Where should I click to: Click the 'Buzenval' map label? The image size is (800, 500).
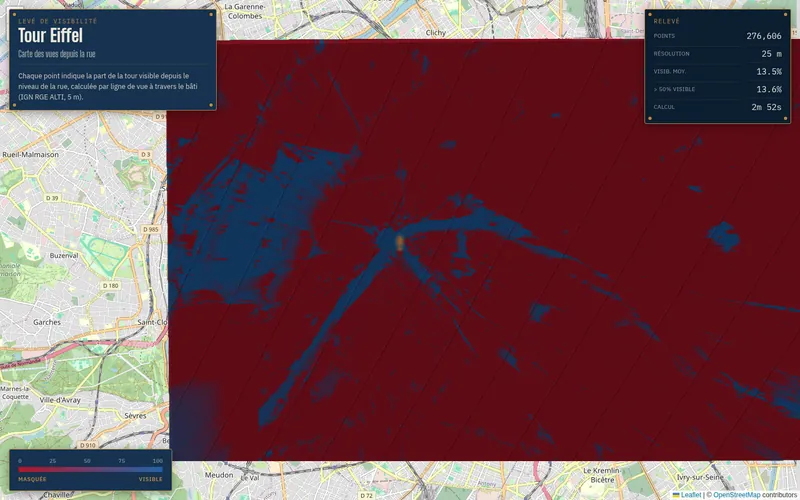pos(64,256)
